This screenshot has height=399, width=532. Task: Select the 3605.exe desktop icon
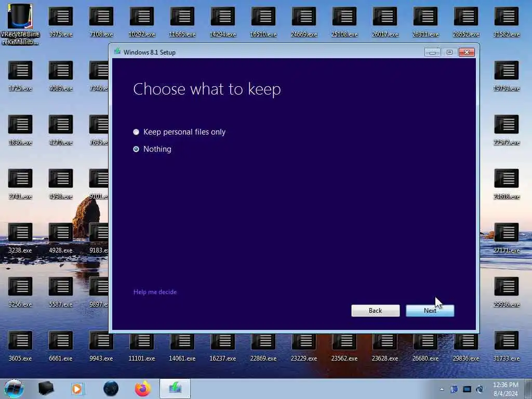point(20,346)
